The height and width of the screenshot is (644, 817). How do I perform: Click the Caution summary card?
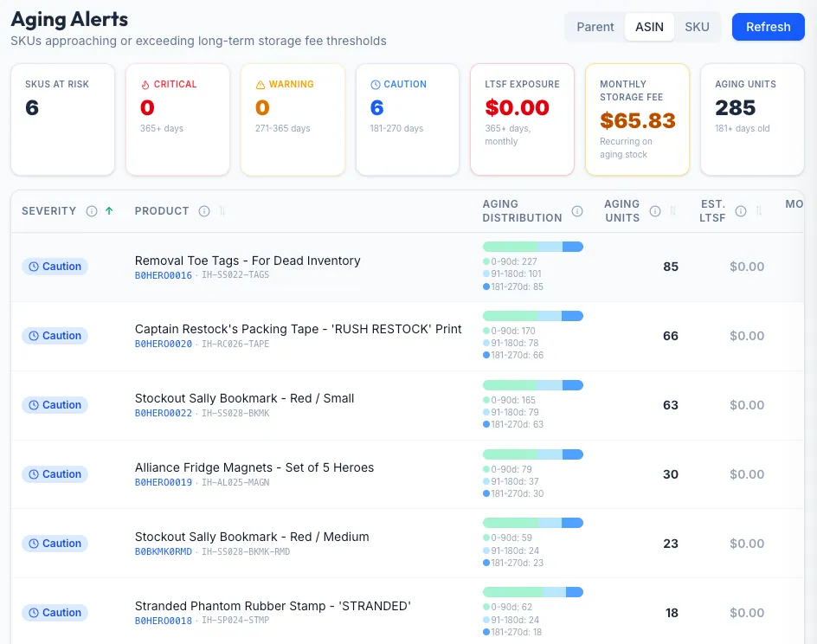408,119
